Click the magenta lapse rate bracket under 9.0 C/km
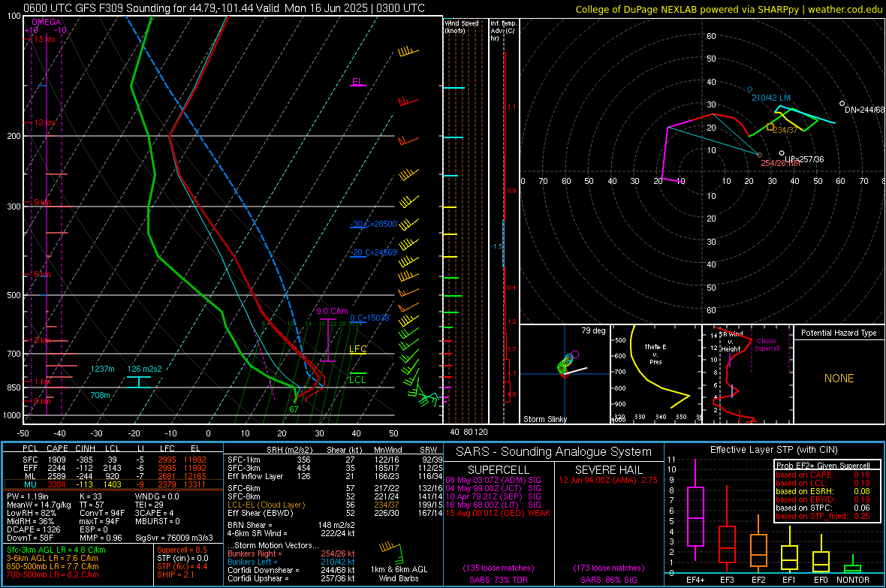 tap(327, 341)
